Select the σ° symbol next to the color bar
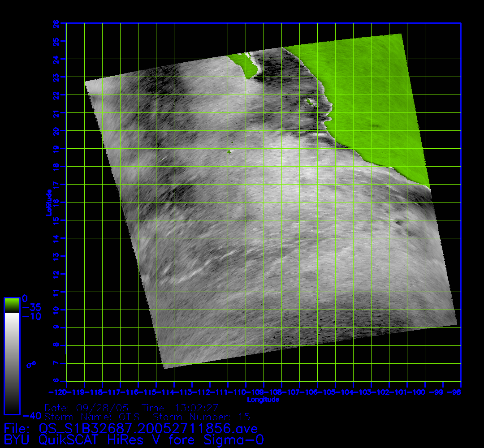This screenshot has height=448, width=484. (x=30, y=364)
